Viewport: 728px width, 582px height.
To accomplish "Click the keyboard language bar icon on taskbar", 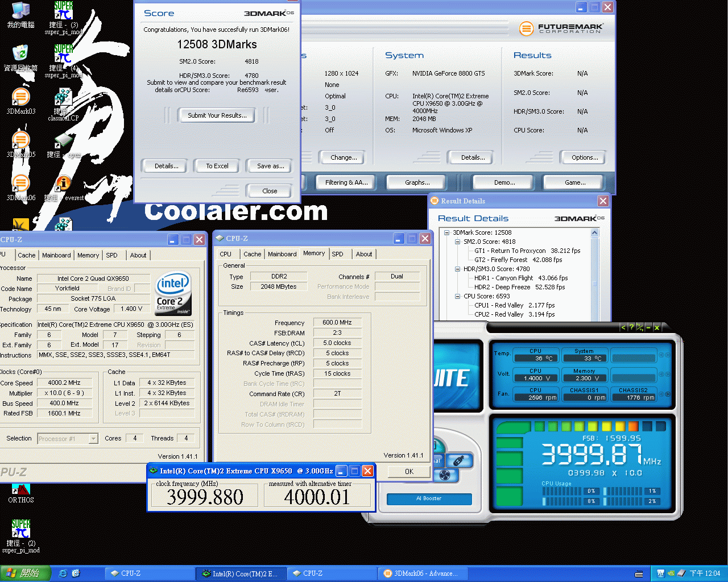I will click(639, 573).
